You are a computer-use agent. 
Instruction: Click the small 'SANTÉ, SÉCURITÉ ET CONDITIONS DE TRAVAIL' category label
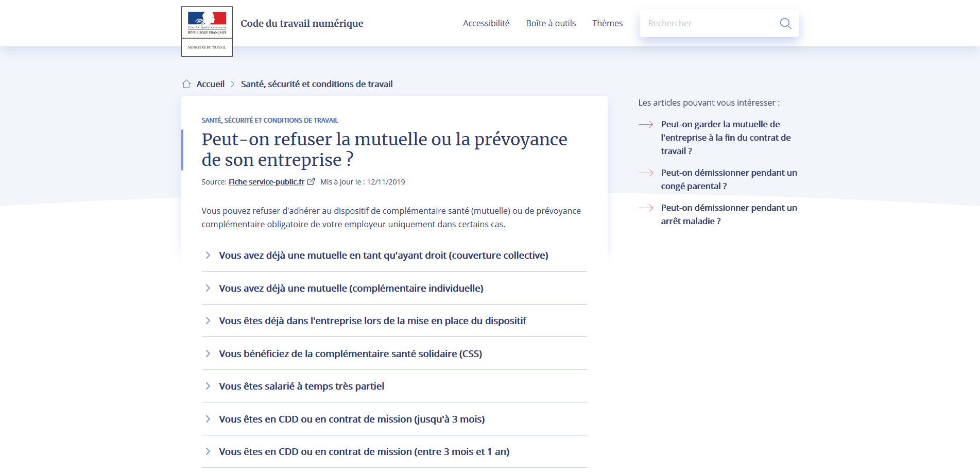[270, 120]
